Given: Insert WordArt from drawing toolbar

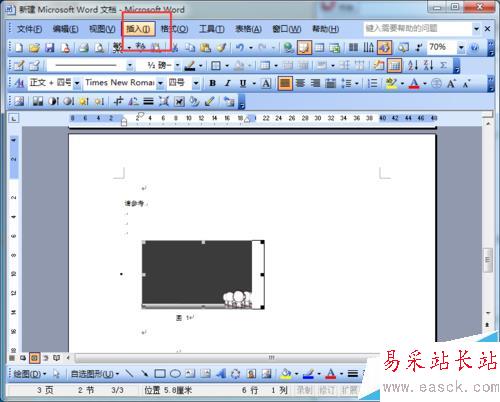Looking at the screenshot, I should click(x=220, y=374).
